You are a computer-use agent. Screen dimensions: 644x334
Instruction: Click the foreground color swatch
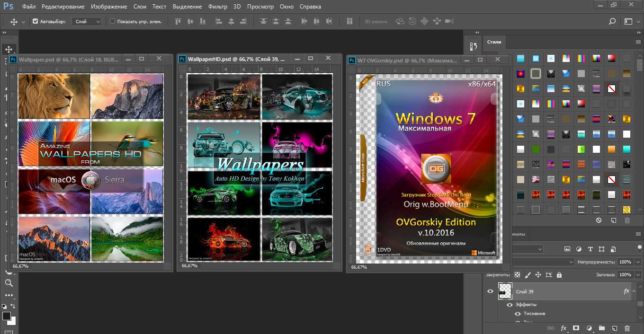(6, 316)
